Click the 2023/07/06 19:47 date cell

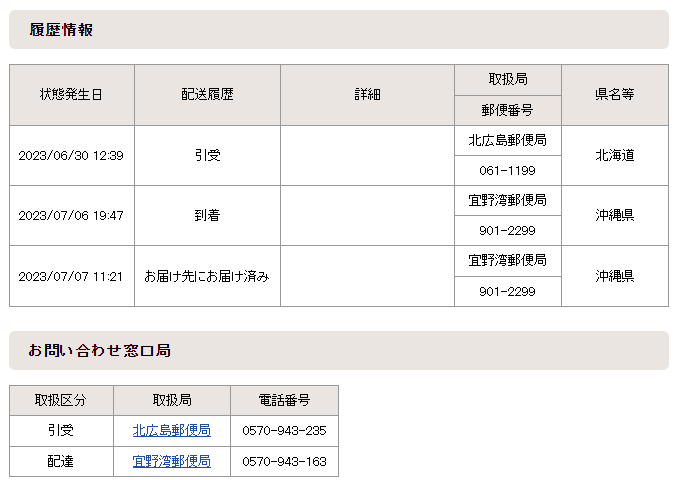pos(71,216)
